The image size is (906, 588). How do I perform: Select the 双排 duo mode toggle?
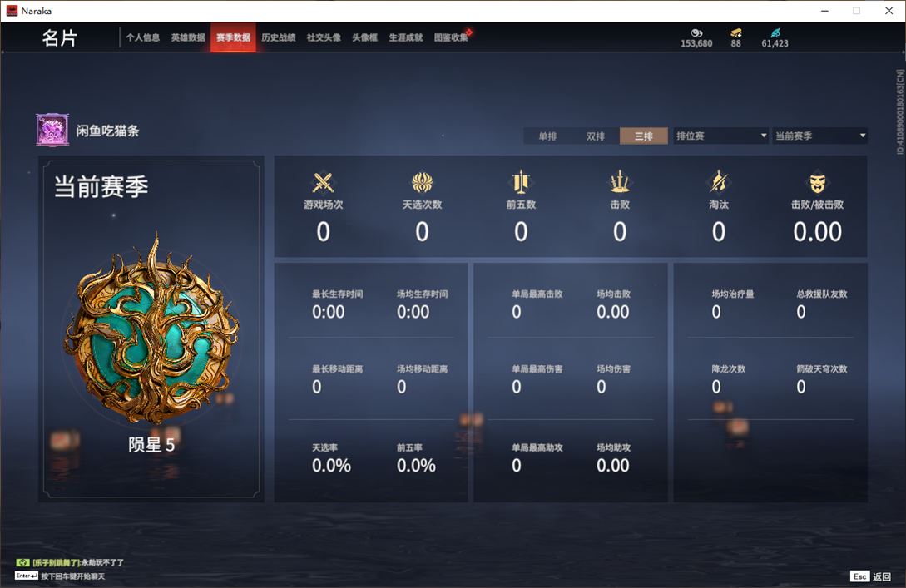[595, 136]
